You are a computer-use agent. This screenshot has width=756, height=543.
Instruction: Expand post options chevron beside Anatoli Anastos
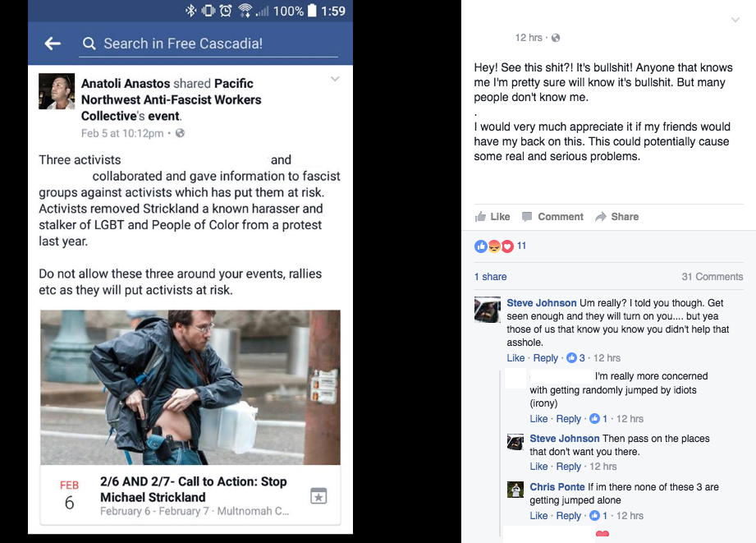(335, 79)
